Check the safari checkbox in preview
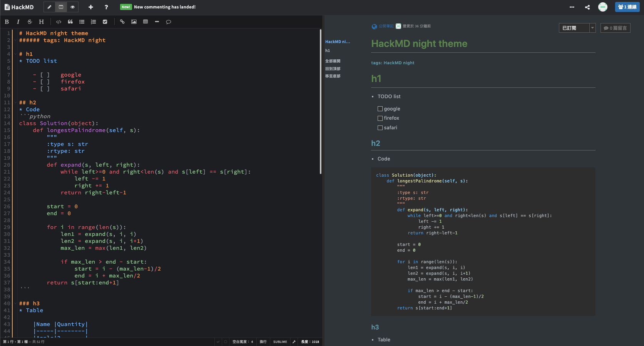644x346 pixels. pos(380,128)
